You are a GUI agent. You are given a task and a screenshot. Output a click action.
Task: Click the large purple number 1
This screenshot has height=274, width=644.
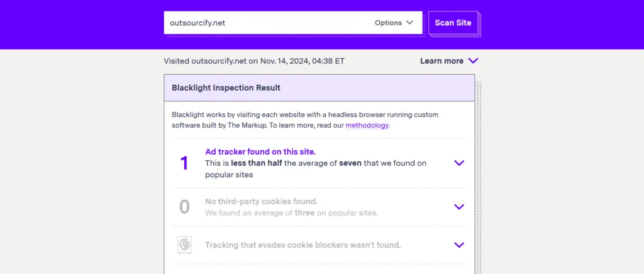(184, 163)
